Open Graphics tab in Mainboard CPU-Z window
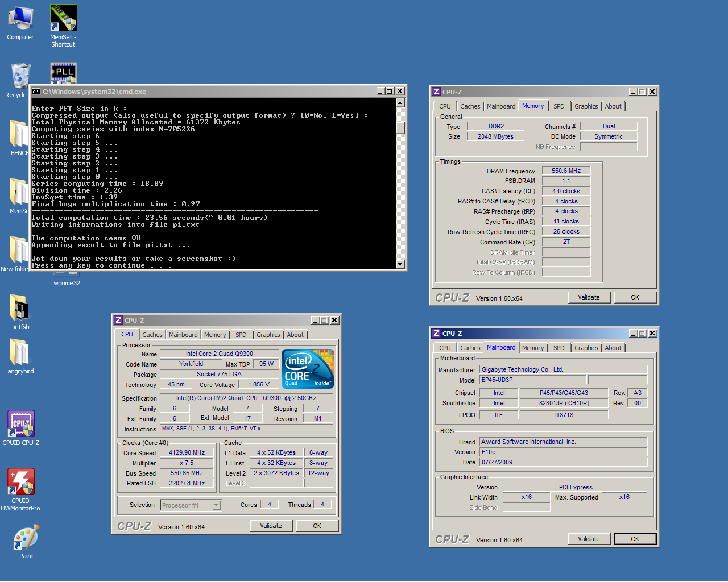This screenshot has width=728, height=582. pyautogui.click(x=586, y=348)
